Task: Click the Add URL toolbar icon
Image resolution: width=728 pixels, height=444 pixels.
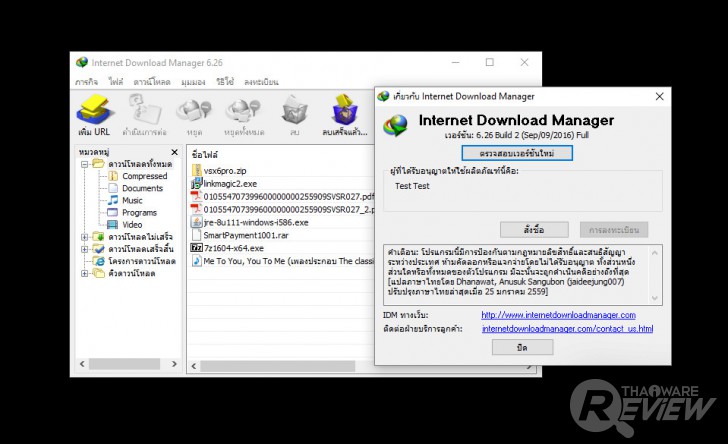Action: [x=94, y=110]
